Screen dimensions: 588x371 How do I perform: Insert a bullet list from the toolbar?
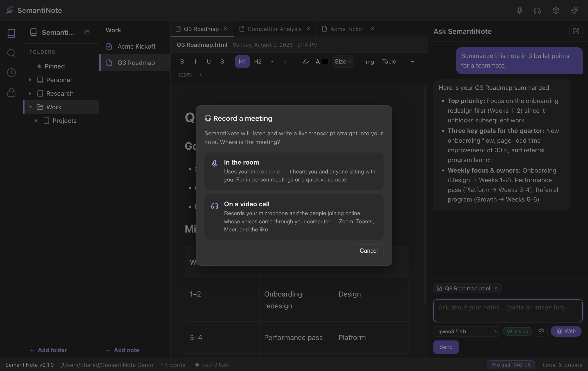coord(272,62)
